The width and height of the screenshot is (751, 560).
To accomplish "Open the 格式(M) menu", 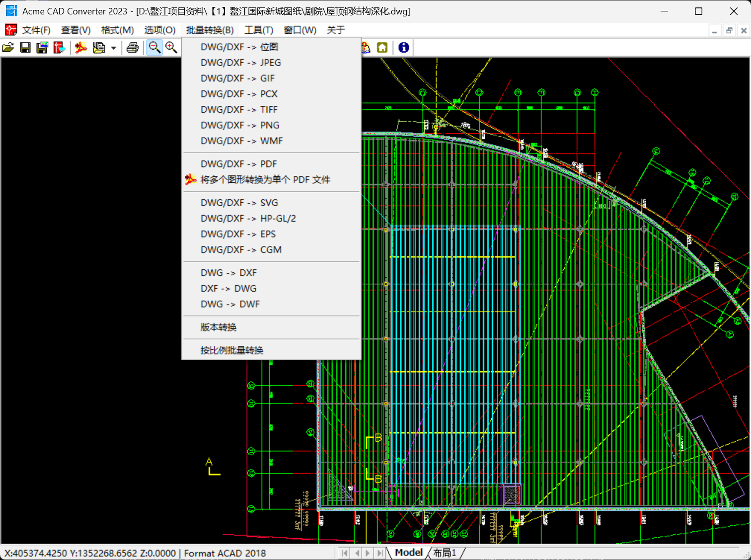I will pos(118,30).
